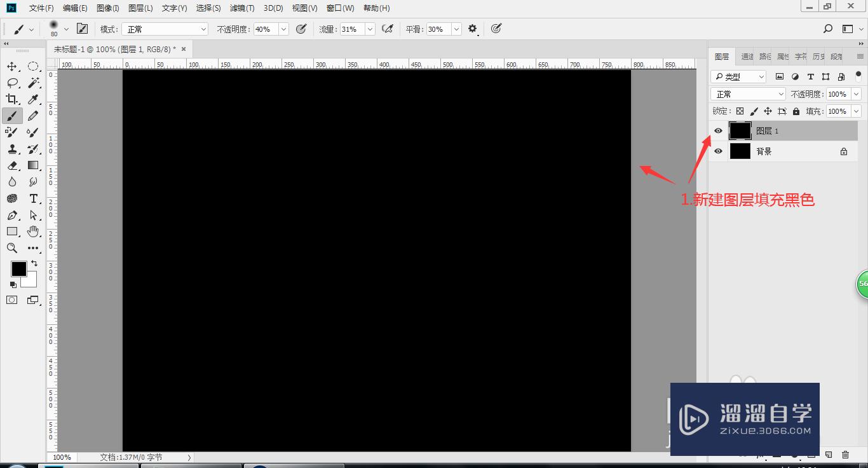Select the Eyedropper tool
This screenshot has width=868, height=468.
[33, 99]
